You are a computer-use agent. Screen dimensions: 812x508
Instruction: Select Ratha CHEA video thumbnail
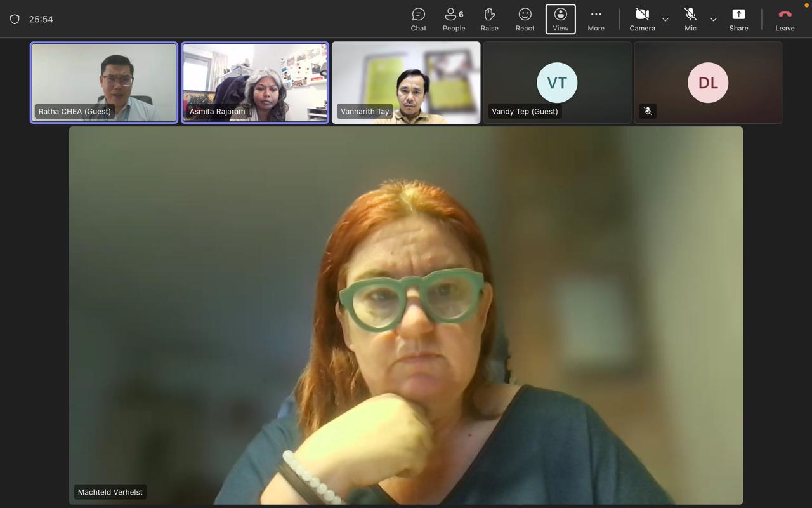click(x=104, y=83)
